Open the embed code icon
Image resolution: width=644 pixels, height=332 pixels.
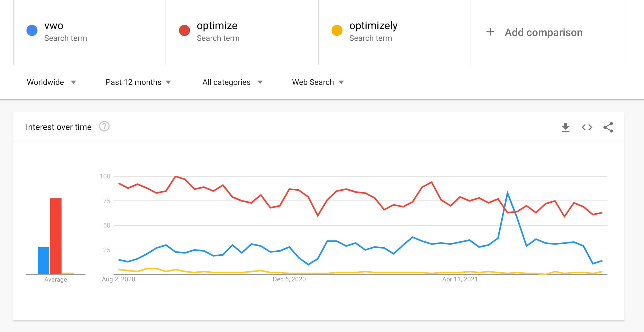[587, 127]
